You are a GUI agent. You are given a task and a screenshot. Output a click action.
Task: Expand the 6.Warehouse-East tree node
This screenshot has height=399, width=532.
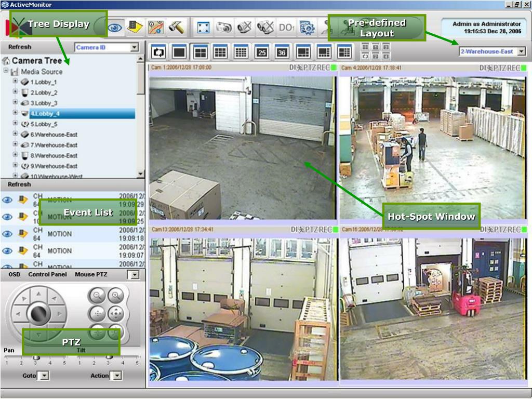[x=15, y=134]
